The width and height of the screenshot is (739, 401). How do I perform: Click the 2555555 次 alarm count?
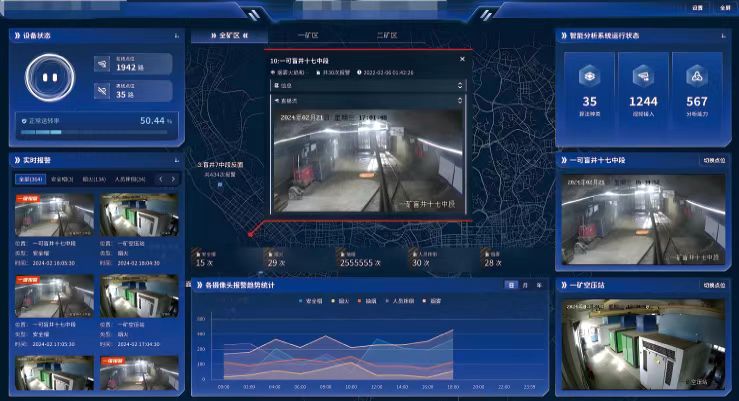click(361, 263)
